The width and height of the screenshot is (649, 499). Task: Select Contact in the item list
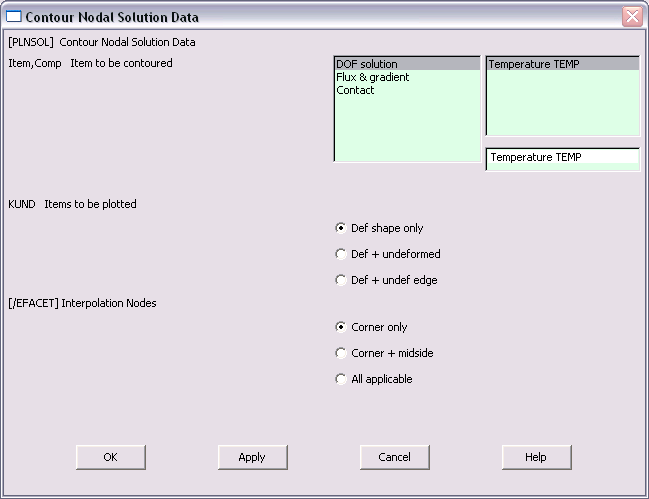tap(407, 90)
